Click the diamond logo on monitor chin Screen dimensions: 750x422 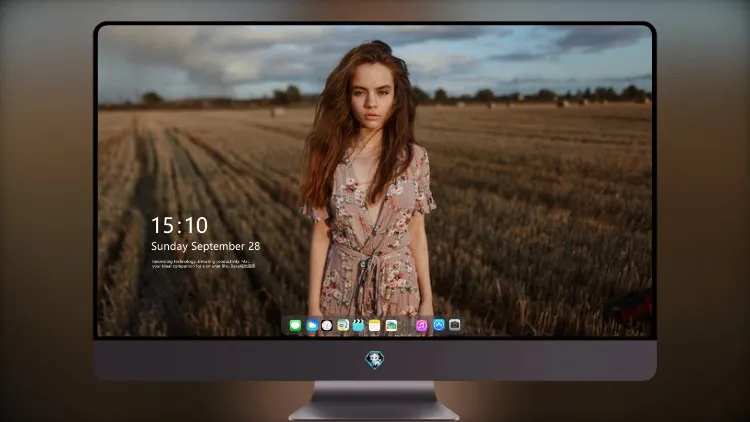(x=375, y=360)
